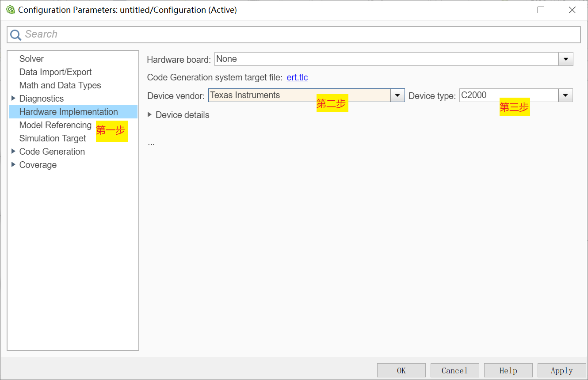
Task: Close the Configuration Parameters dialog
Action: tap(572, 10)
